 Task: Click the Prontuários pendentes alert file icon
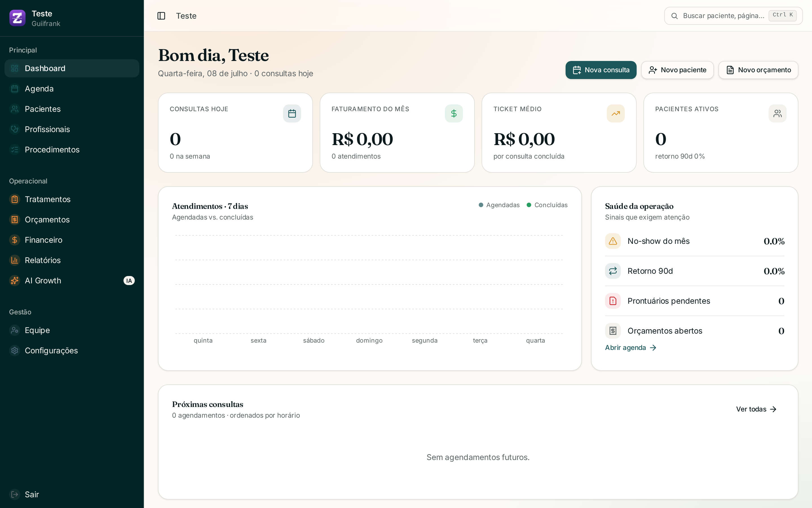613,301
